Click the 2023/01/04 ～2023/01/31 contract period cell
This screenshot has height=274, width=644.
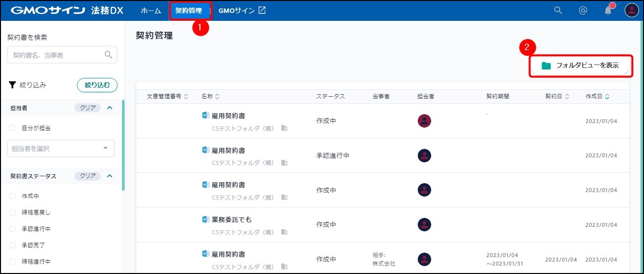pos(504,259)
